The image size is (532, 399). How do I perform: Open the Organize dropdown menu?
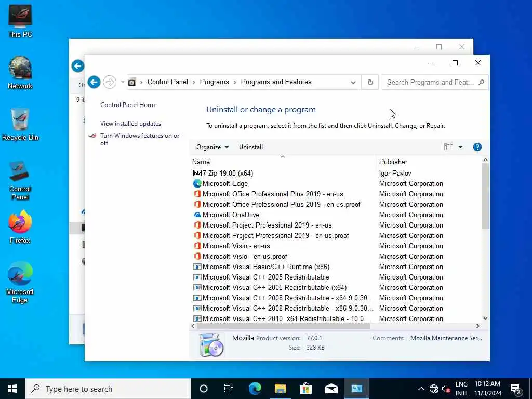tap(212, 147)
